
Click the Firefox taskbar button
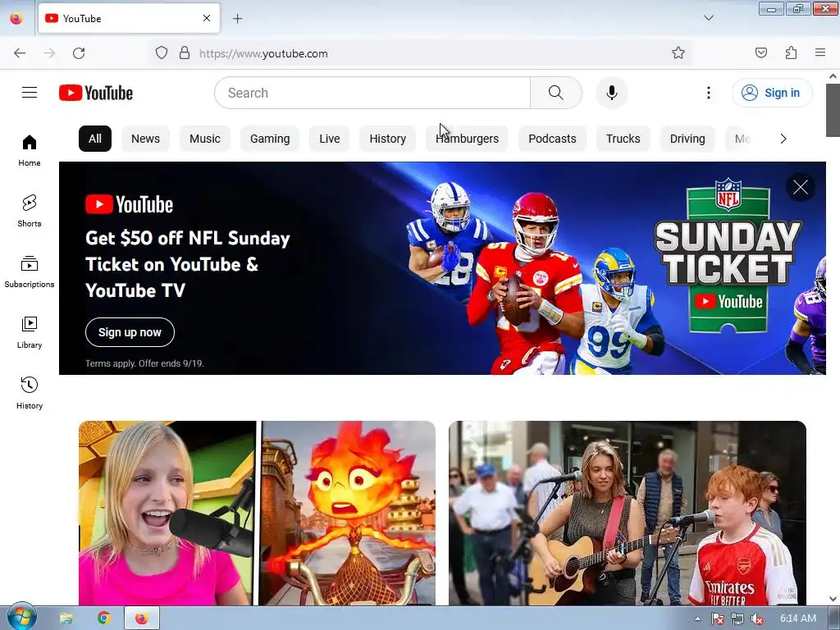[x=141, y=619]
